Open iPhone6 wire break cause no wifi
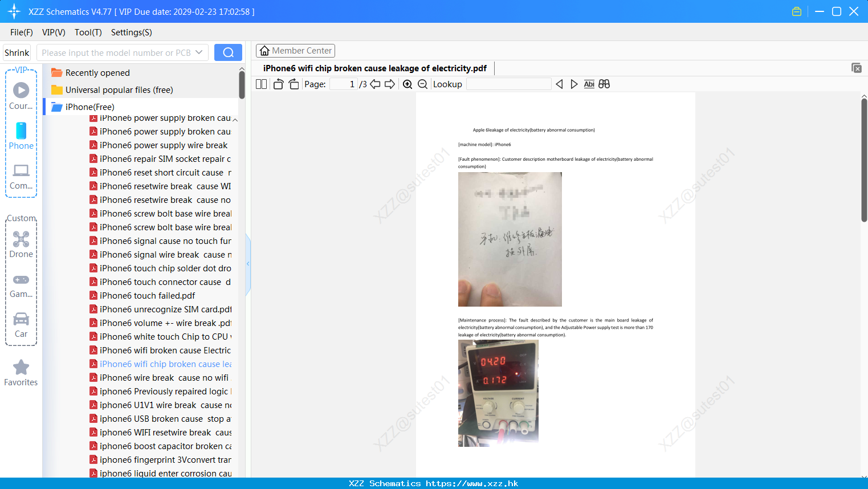 [x=160, y=378]
